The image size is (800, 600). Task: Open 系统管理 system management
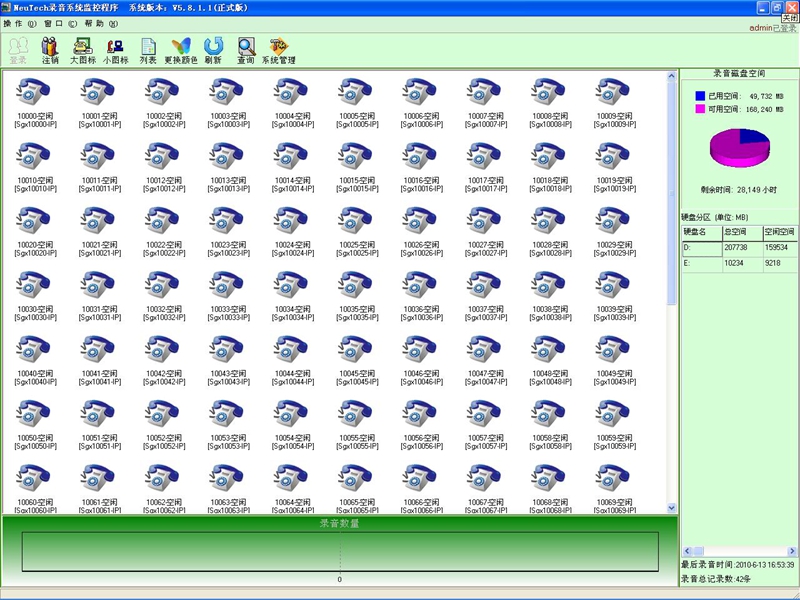click(x=279, y=49)
